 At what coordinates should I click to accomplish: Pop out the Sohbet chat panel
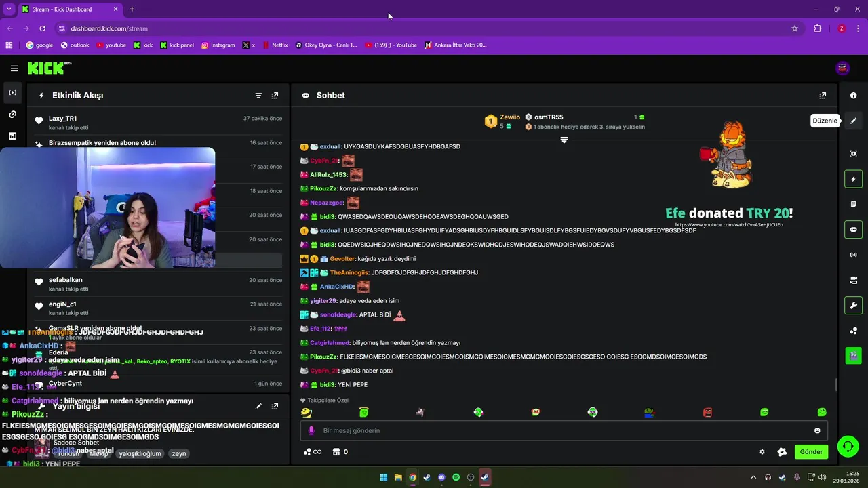pyautogui.click(x=823, y=96)
